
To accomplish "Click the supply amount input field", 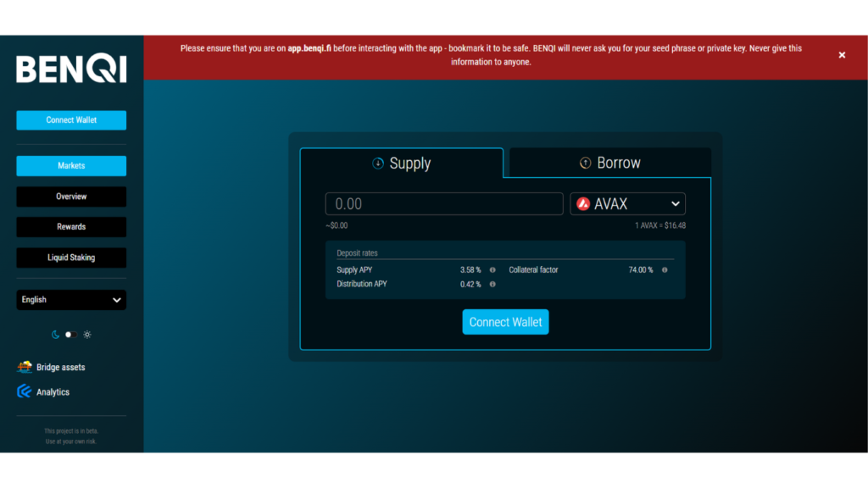I will pyautogui.click(x=444, y=204).
